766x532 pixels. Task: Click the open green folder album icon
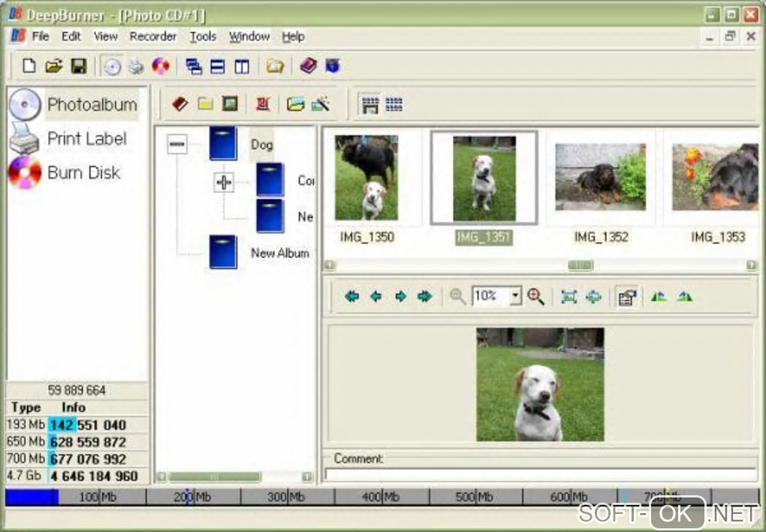296,104
